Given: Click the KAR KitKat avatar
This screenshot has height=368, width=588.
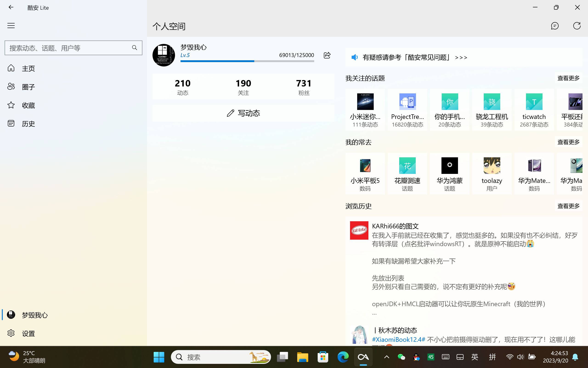Looking at the screenshot, I should pos(359,230).
